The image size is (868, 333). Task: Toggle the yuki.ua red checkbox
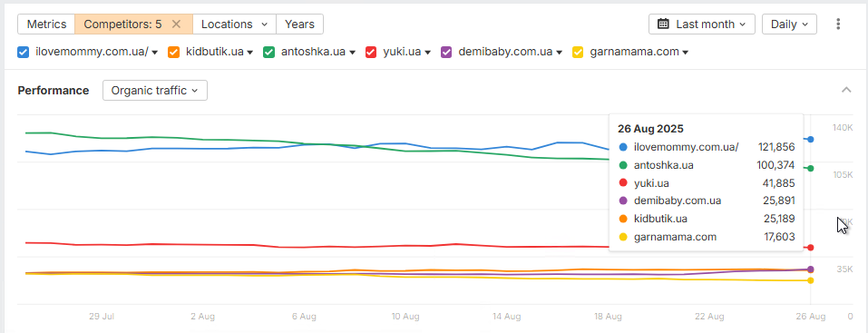[371, 52]
